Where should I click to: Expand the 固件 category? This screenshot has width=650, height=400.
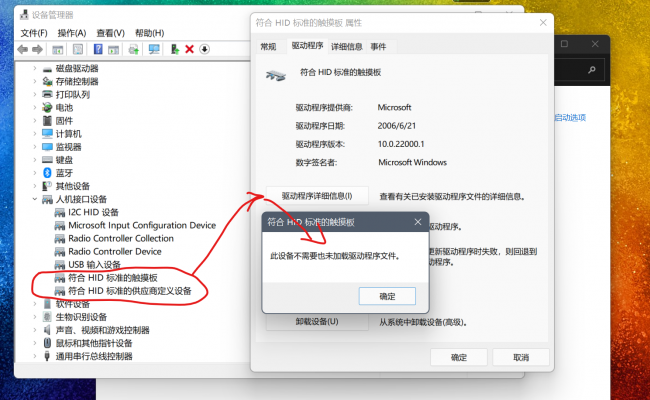tap(35, 121)
